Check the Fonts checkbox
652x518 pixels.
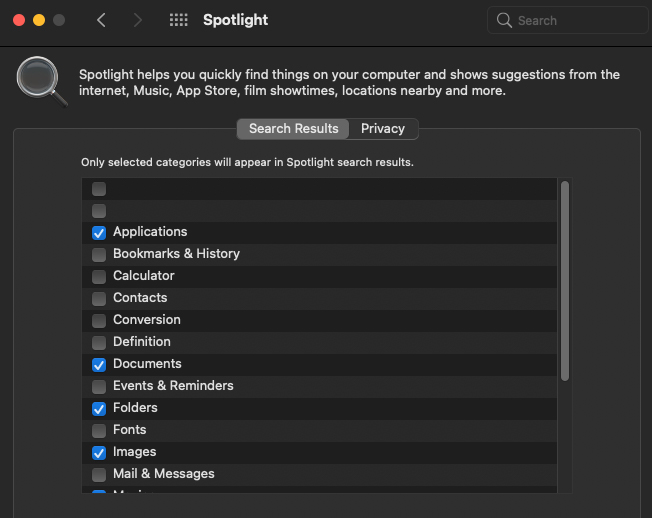click(99, 430)
